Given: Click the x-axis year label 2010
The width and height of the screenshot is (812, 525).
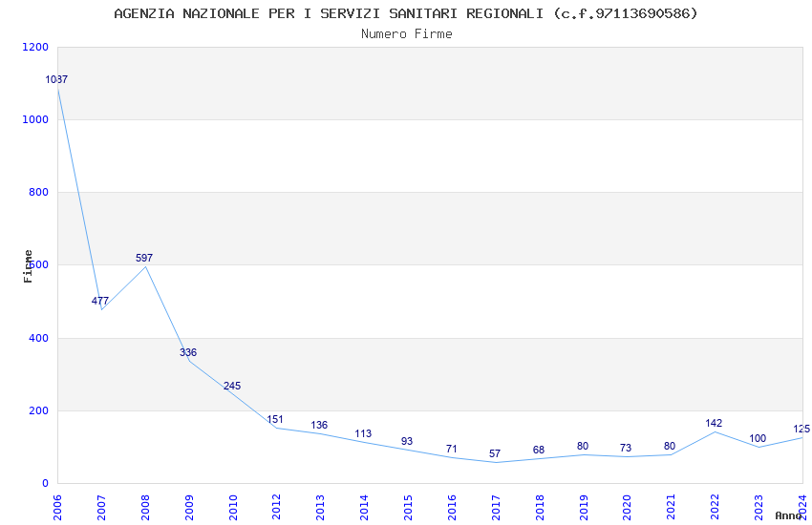Looking at the screenshot, I should 232,508.
